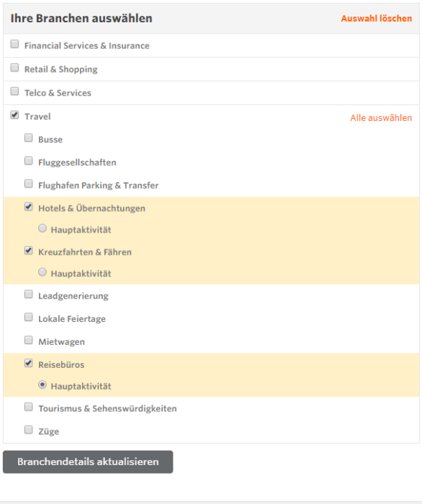Enable the Telco & Services checkbox
The width and height of the screenshot is (422, 504).
click(14, 91)
